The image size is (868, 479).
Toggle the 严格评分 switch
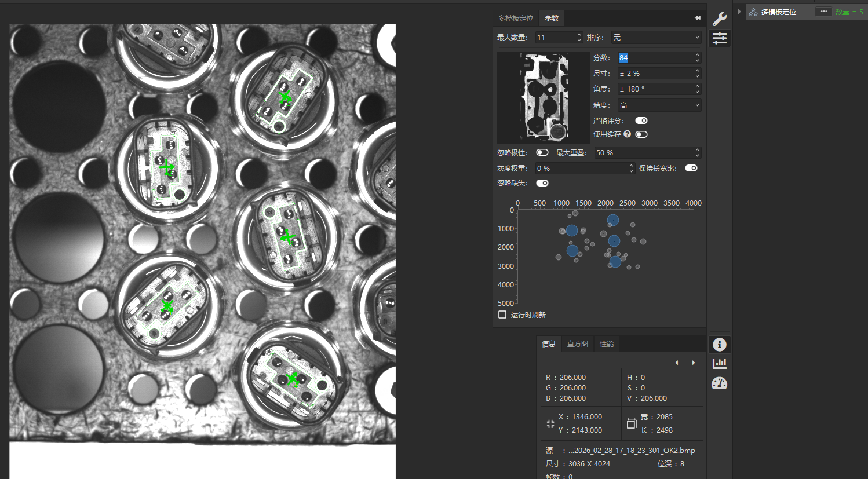point(641,120)
